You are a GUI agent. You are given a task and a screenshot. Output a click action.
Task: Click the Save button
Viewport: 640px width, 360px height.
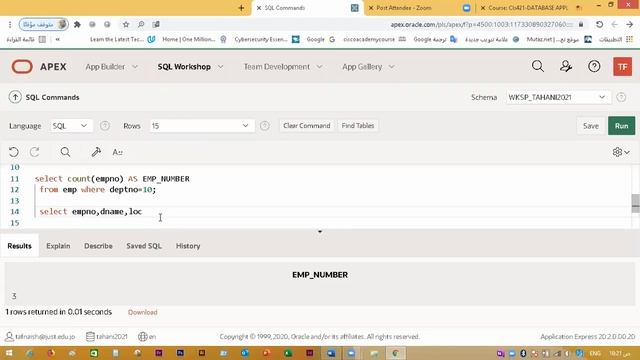[591, 126]
